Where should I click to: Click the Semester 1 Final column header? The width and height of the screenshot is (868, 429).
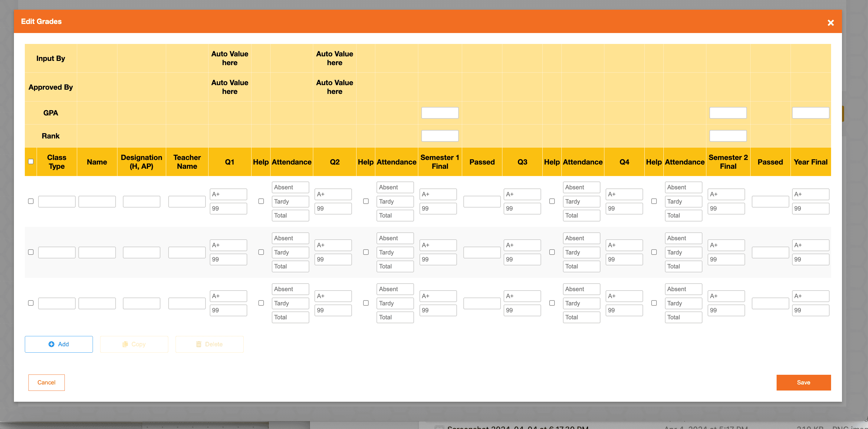[440, 162]
